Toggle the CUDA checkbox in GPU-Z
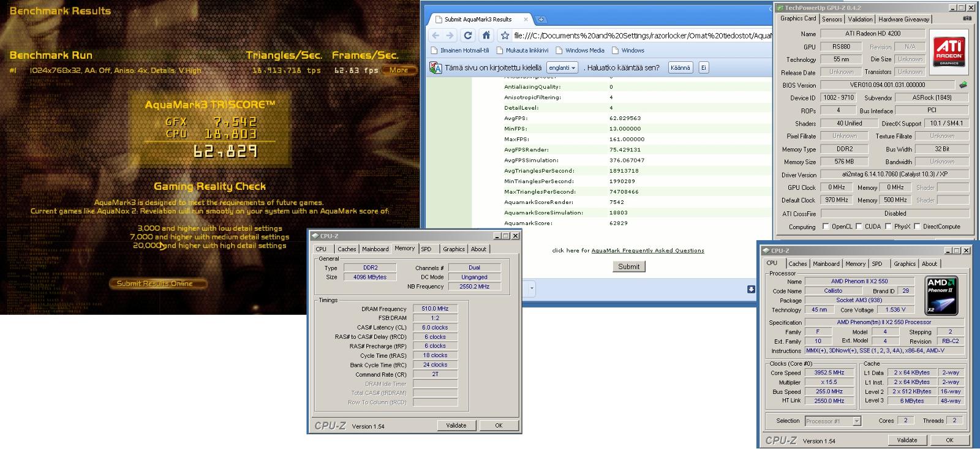The image size is (980, 449). tap(859, 226)
